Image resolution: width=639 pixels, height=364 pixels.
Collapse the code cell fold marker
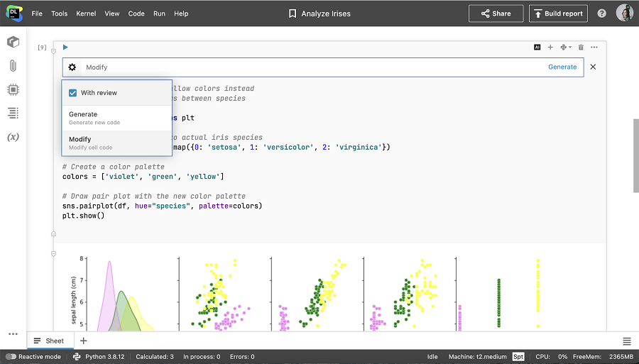click(53, 51)
